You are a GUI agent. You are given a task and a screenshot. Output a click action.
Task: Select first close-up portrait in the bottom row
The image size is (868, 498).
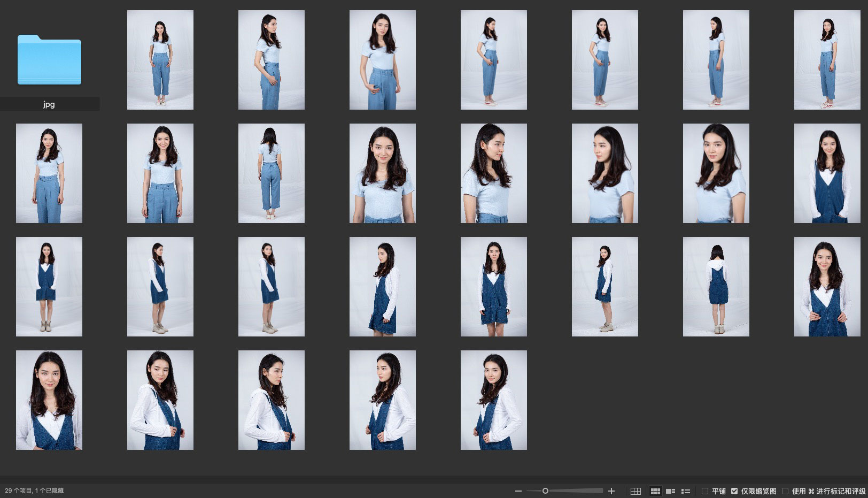tap(49, 400)
